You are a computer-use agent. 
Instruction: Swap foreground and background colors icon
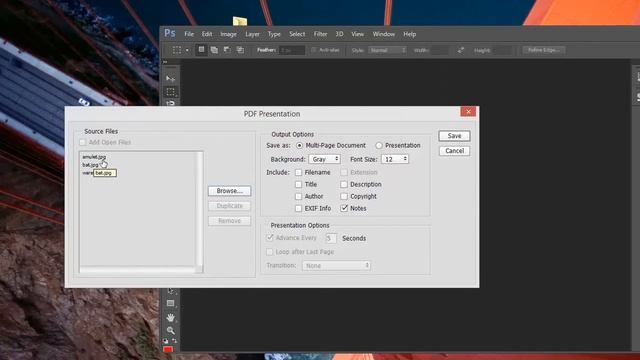(x=175, y=340)
